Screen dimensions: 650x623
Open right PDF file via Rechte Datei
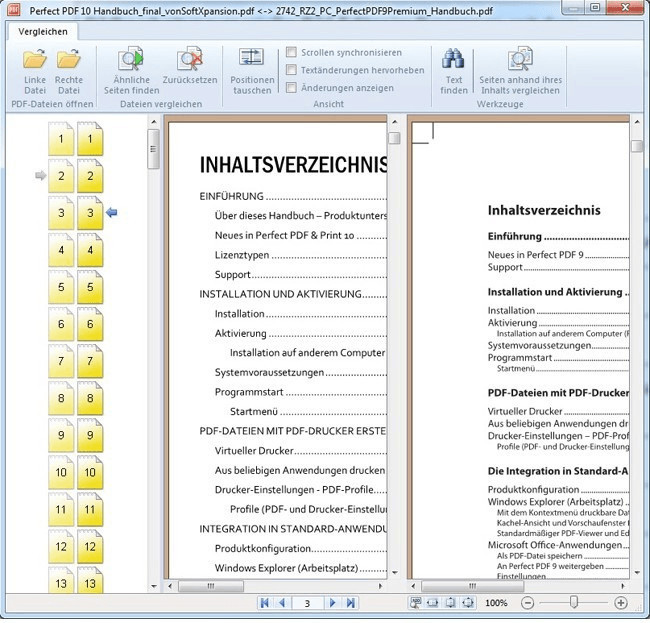[x=69, y=70]
